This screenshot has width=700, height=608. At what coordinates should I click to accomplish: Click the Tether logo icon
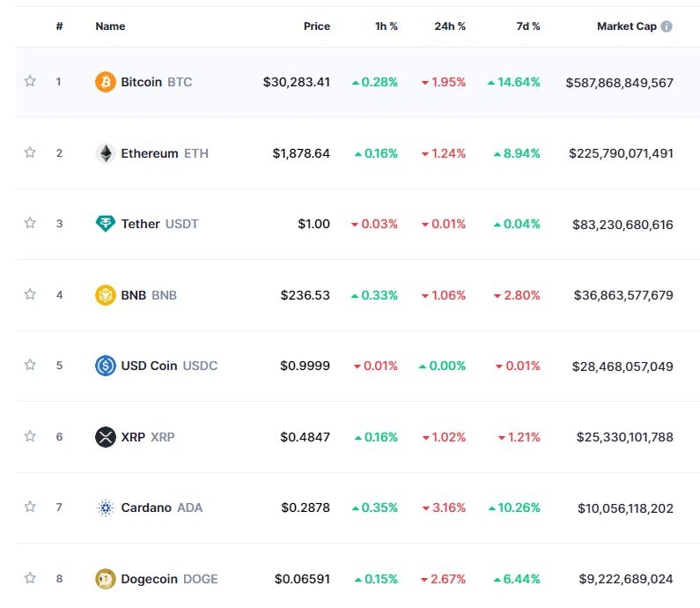pos(106,224)
